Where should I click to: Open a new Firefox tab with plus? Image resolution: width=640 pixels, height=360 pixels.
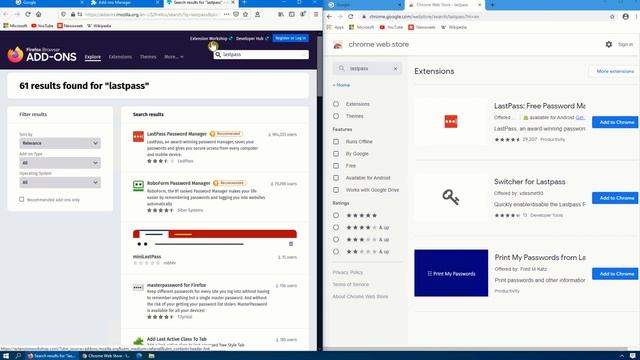pyautogui.click(x=244, y=2)
